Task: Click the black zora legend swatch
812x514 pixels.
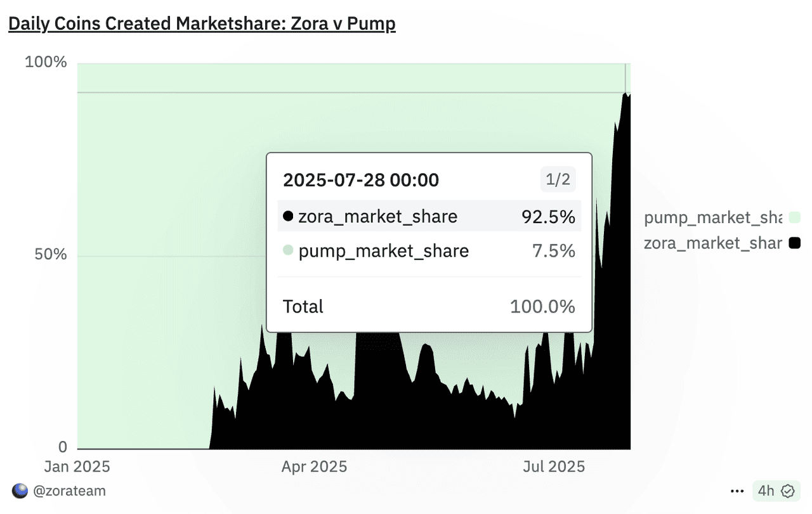Action: tap(794, 243)
